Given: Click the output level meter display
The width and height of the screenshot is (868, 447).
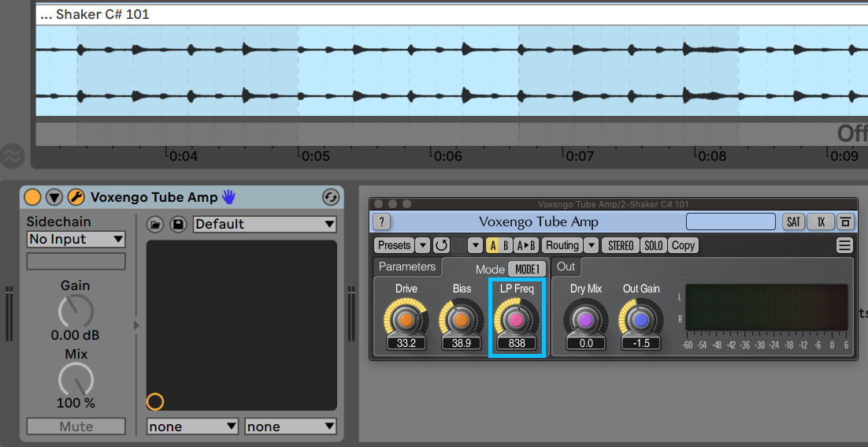Looking at the screenshot, I should pos(766,308).
